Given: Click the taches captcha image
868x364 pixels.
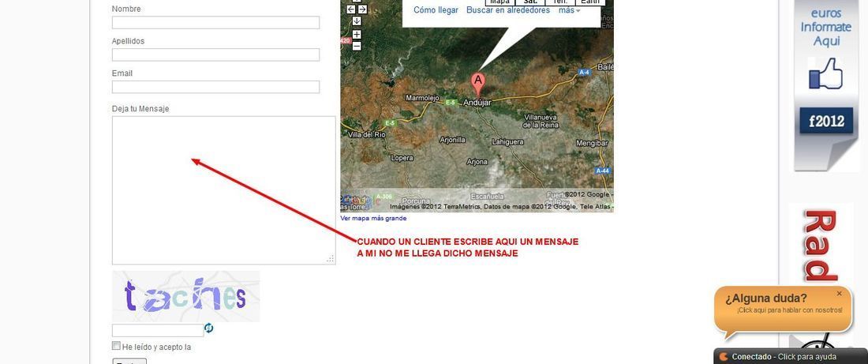Looking at the screenshot, I should pyautogui.click(x=185, y=296).
